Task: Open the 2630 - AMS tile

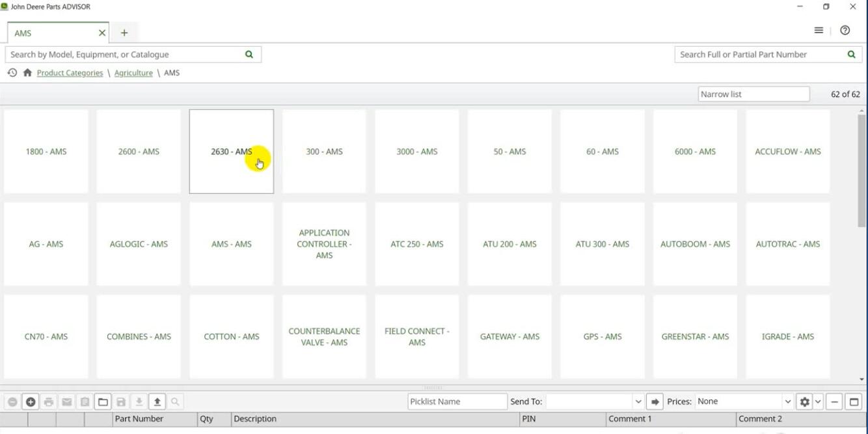Action: tap(232, 152)
